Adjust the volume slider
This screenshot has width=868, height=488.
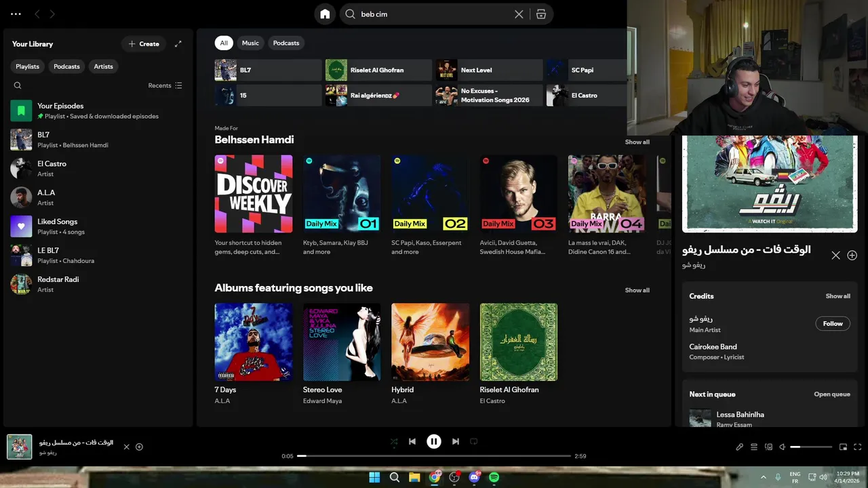pos(811,447)
